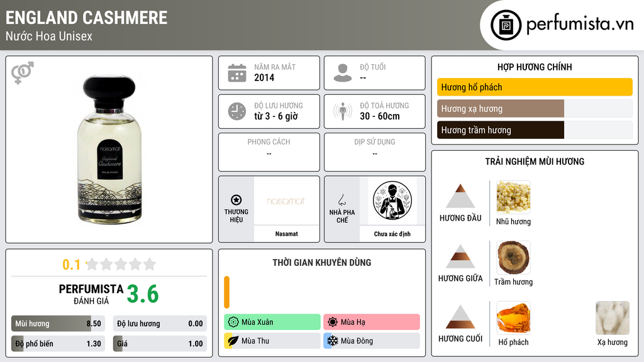Screen dimensions: 644x362
Task: Select the Mùa Xuân season bar
Action: point(272,322)
